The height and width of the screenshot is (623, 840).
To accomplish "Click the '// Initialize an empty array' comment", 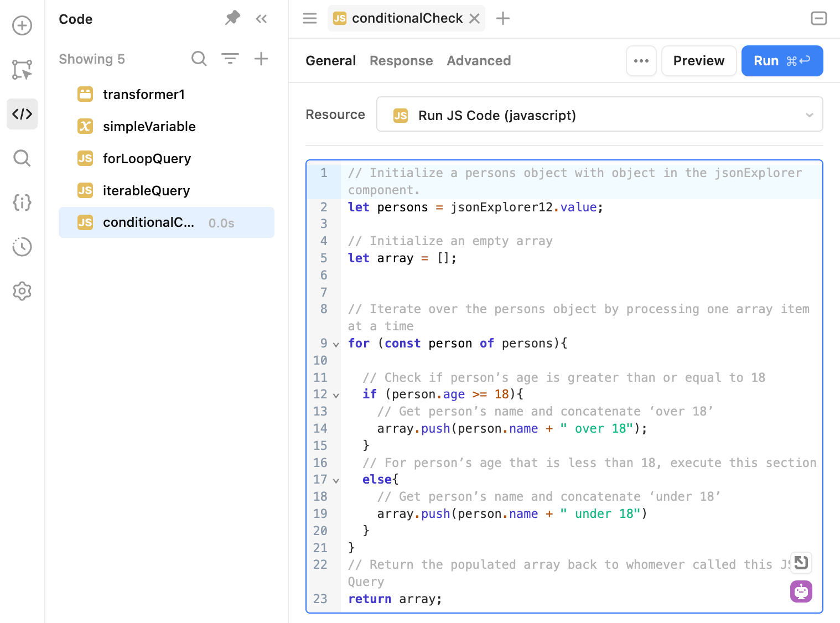I will pos(450,241).
